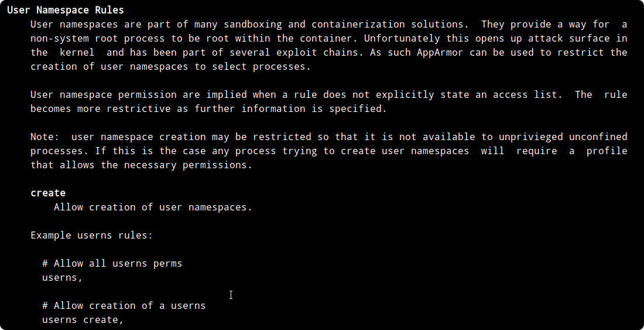
Task: Click the "Example userns rules:" line
Action: pos(91,235)
